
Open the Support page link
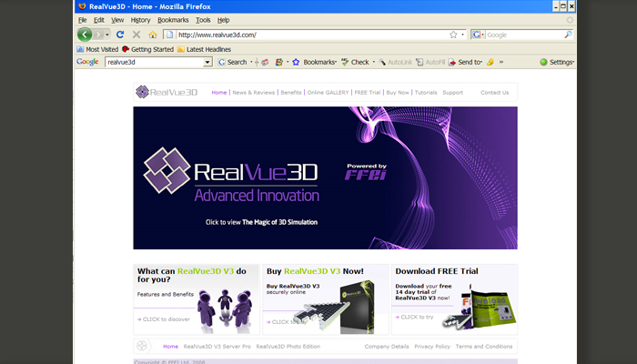click(x=452, y=93)
